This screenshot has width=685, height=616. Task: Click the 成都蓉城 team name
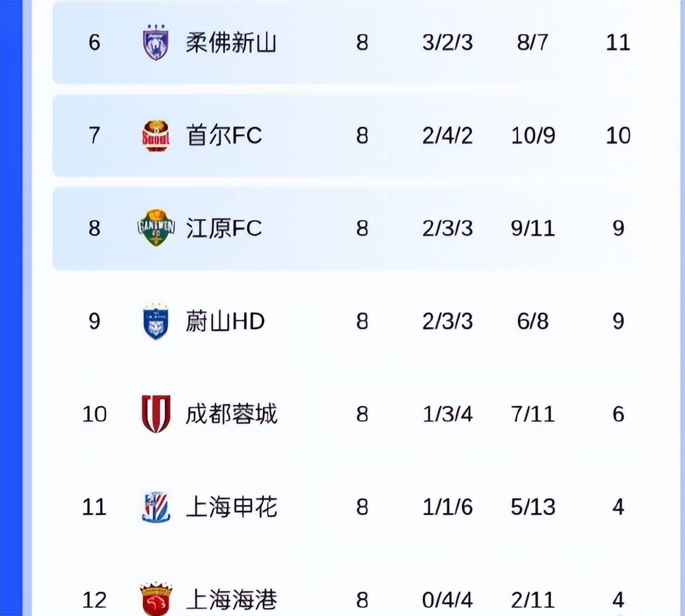[x=231, y=414]
